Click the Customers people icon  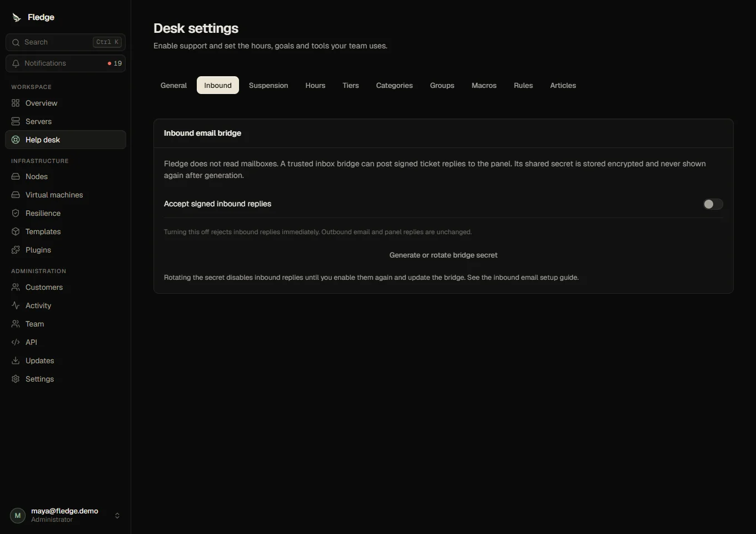16,287
